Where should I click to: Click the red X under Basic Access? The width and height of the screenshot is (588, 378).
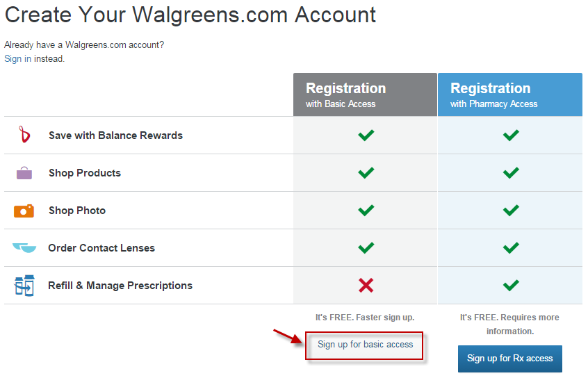pyautogui.click(x=366, y=286)
